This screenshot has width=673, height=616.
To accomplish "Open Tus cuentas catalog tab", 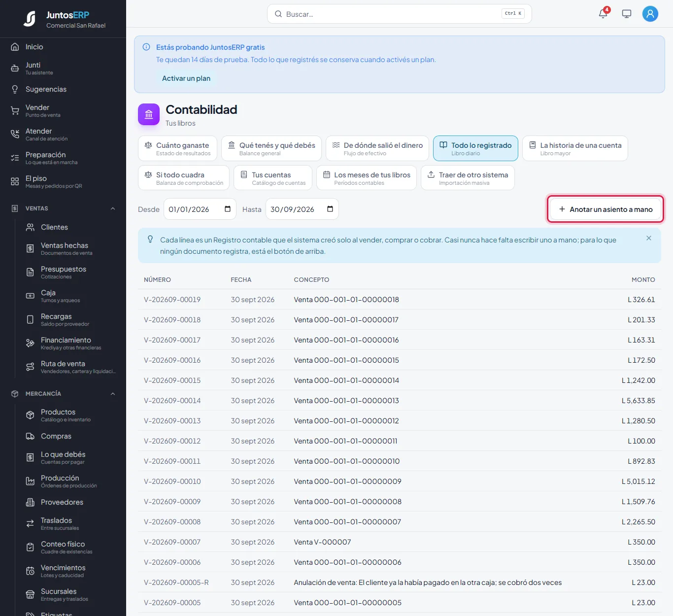I will point(273,178).
